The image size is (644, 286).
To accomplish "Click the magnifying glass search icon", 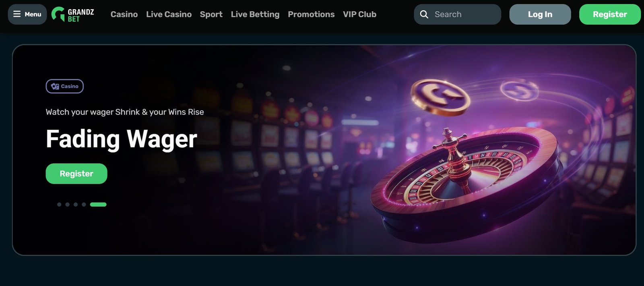I will pos(424,15).
